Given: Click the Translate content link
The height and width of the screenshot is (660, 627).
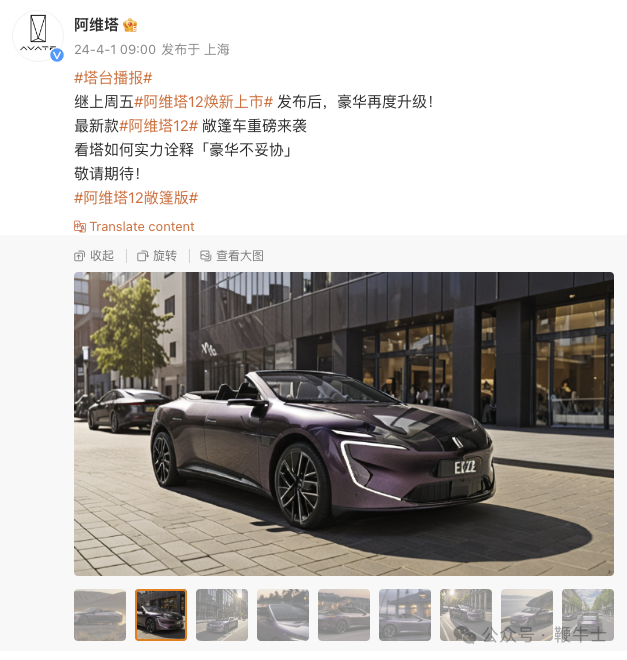Looking at the screenshot, I should (142, 227).
